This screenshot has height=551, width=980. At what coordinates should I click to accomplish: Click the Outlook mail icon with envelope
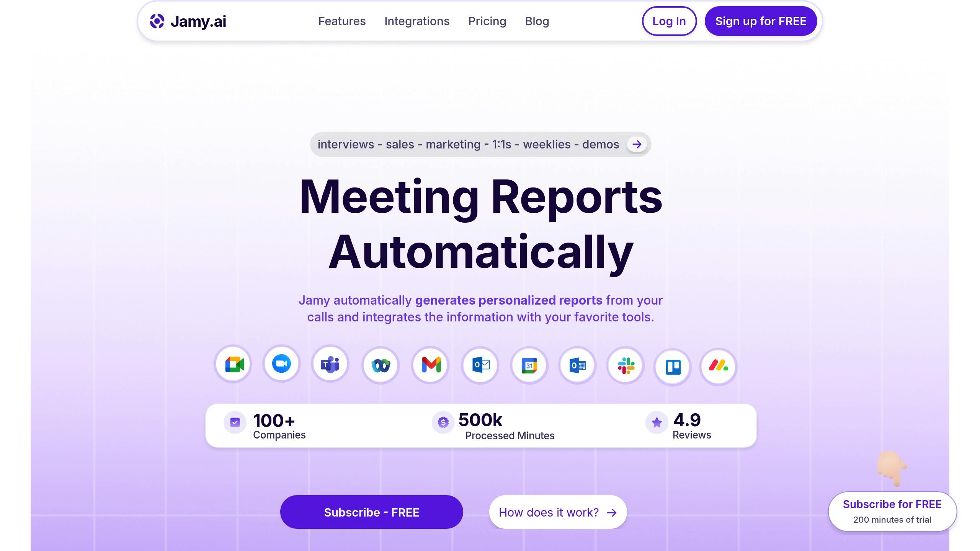pyautogui.click(x=481, y=365)
